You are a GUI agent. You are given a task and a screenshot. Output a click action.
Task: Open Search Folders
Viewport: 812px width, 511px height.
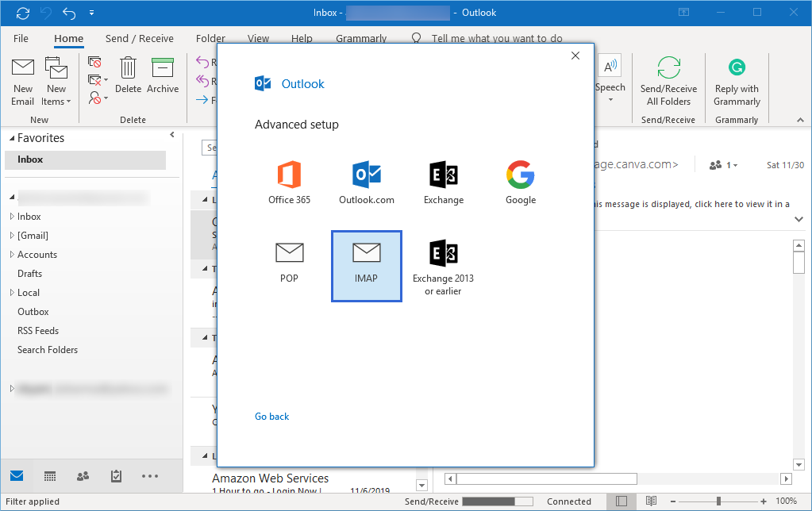[x=47, y=350]
